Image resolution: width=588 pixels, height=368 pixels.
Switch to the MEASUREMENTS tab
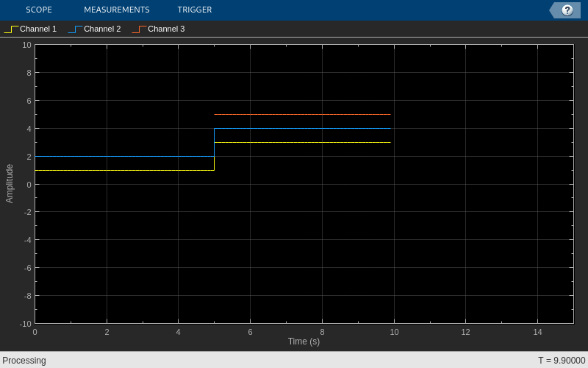click(117, 10)
